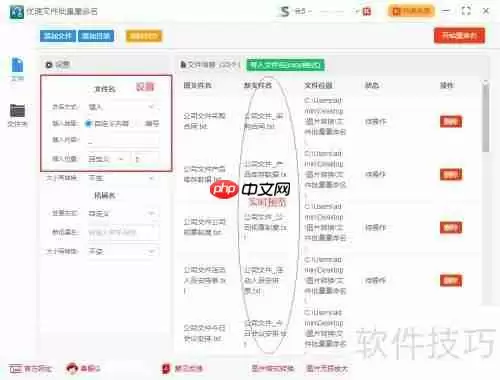Open the lossless image enlarge link
The width and height of the screenshot is (500, 380).
[x=327, y=368]
